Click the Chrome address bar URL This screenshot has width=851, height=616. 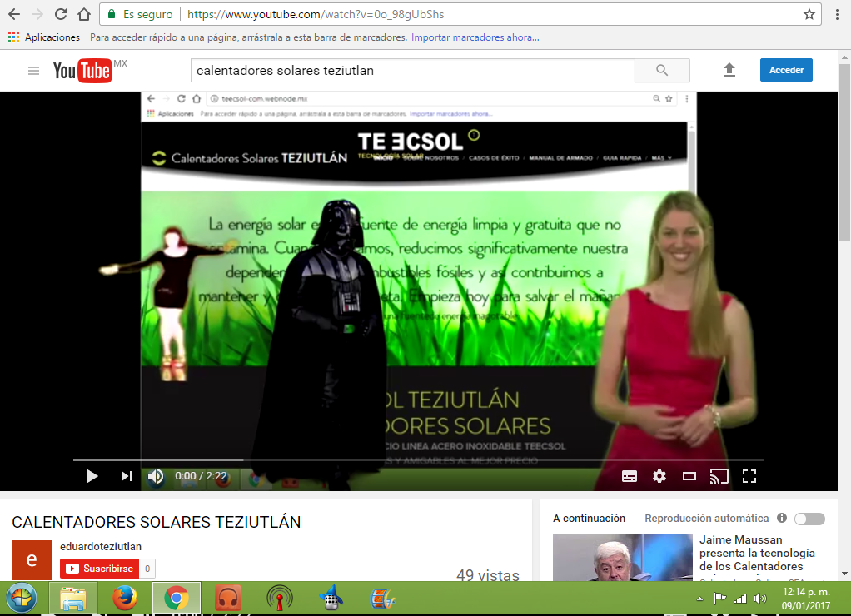[316, 15]
